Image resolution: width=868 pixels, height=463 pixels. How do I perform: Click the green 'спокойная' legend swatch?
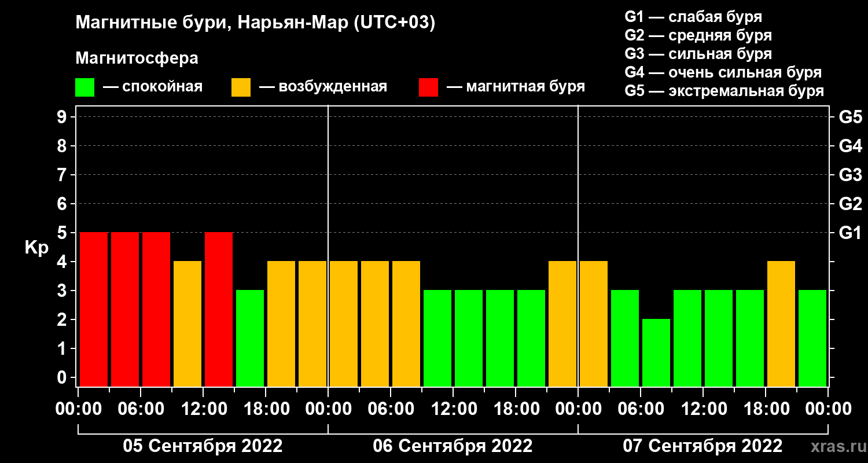tap(84, 87)
